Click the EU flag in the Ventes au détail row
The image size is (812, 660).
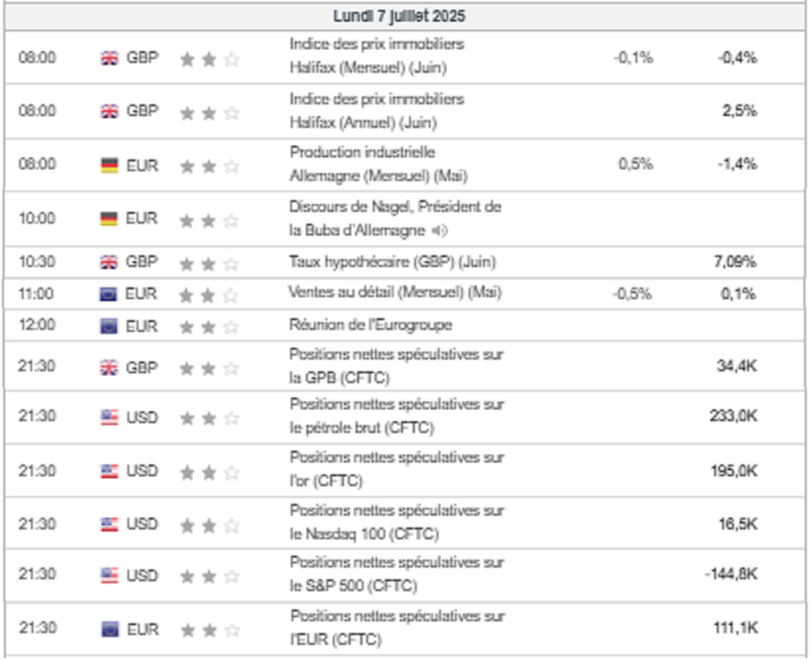[108, 295]
